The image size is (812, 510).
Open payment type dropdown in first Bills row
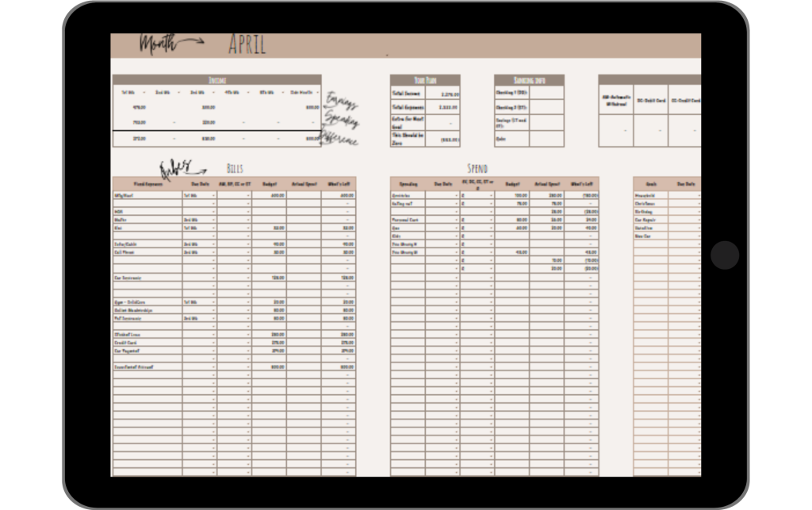coord(249,195)
